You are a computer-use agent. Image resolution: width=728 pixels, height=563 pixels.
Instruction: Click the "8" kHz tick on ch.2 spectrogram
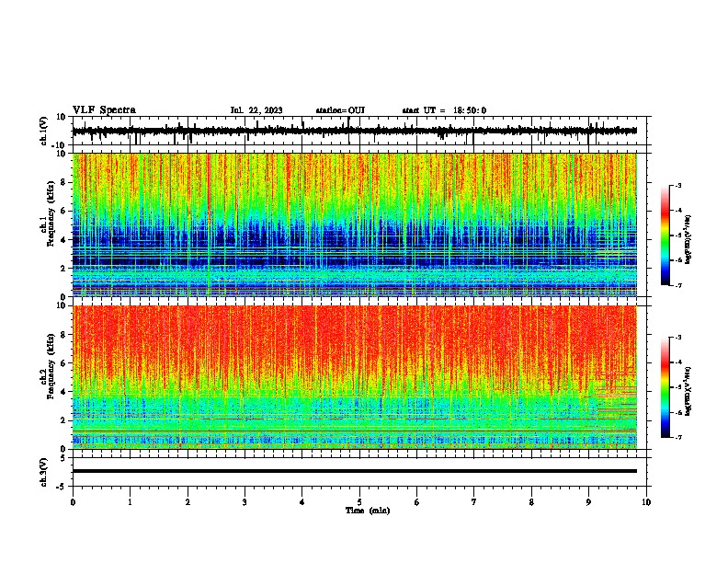click(63, 335)
